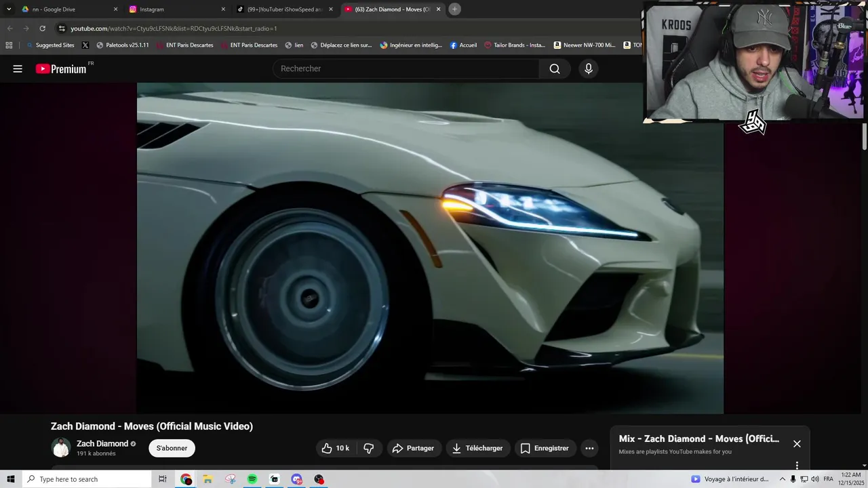Save the video with Enregistrer
The image size is (868, 488).
pos(545,448)
